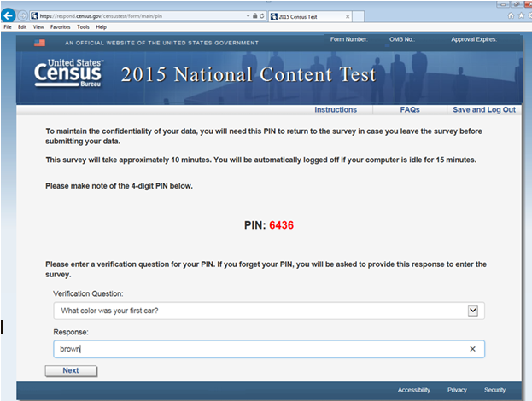Open the File menu
The height and width of the screenshot is (401, 532).
click(8, 26)
